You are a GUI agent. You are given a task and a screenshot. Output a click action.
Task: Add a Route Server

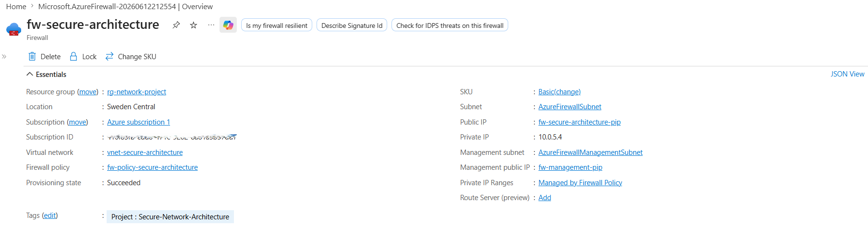tap(545, 198)
